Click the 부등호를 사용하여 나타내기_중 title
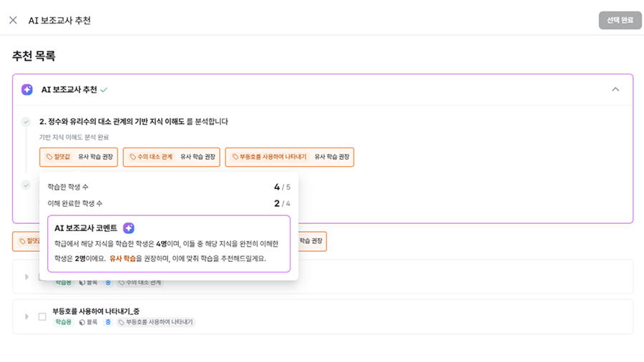 coord(96,311)
